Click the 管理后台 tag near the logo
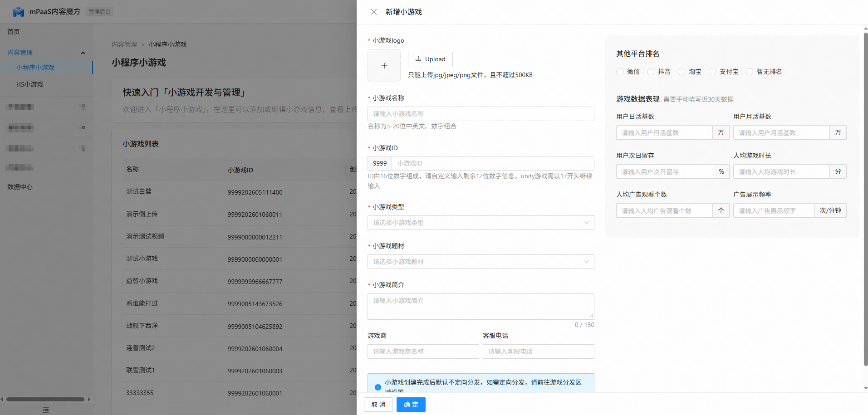 click(99, 12)
